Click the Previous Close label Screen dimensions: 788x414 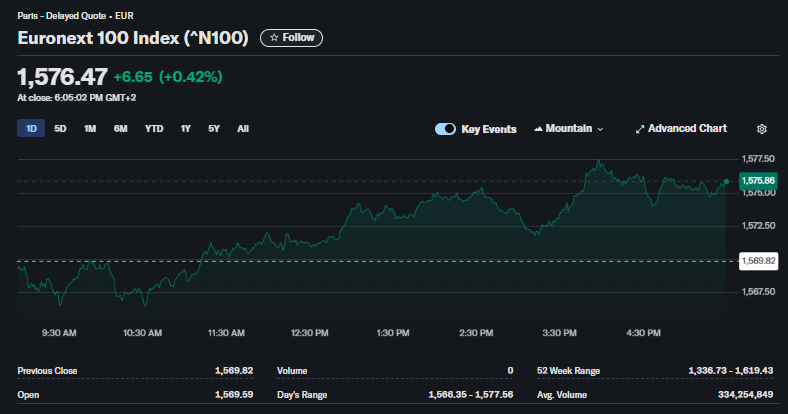tap(47, 371)
